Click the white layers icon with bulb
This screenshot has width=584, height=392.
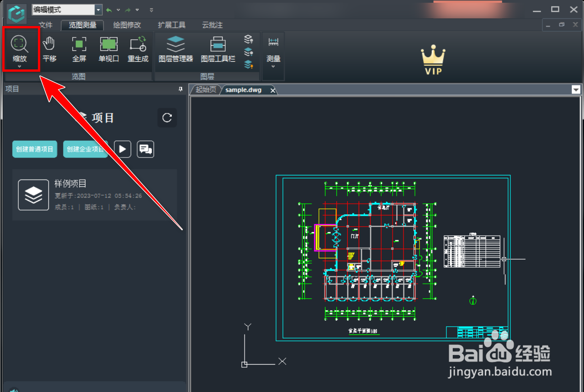[x=248, y=40]
